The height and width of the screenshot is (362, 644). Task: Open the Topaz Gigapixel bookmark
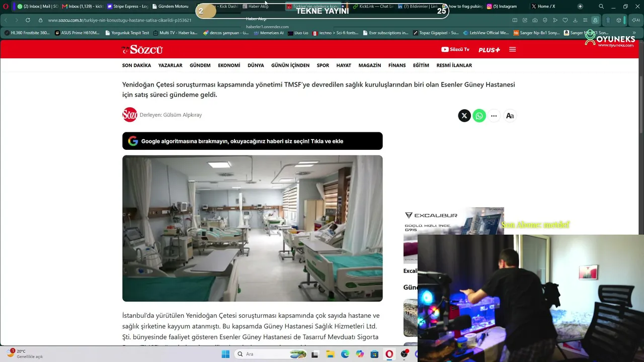tap(435, 33)
